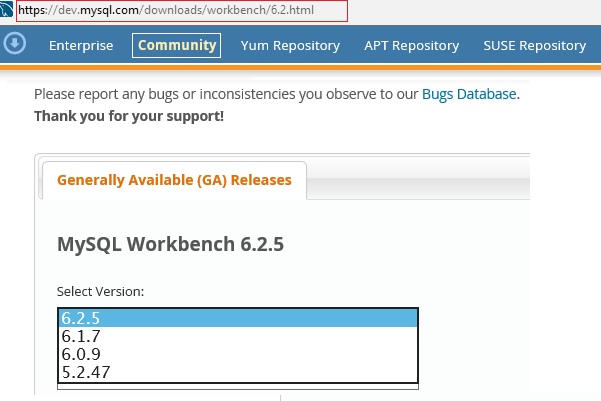The height and width of the screenshot is (401, 601).
Task: Click the MySQL dolphin favicon icon
Action: 7,11
